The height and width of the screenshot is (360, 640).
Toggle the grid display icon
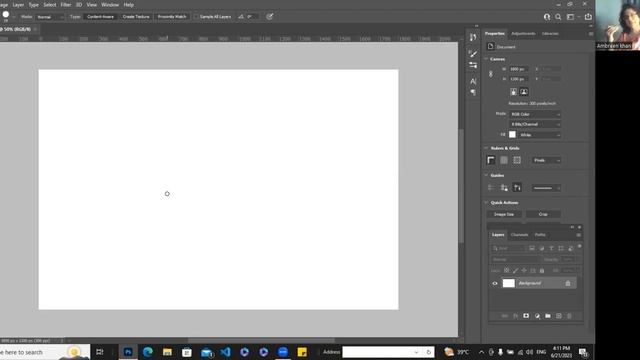(504, 160)
